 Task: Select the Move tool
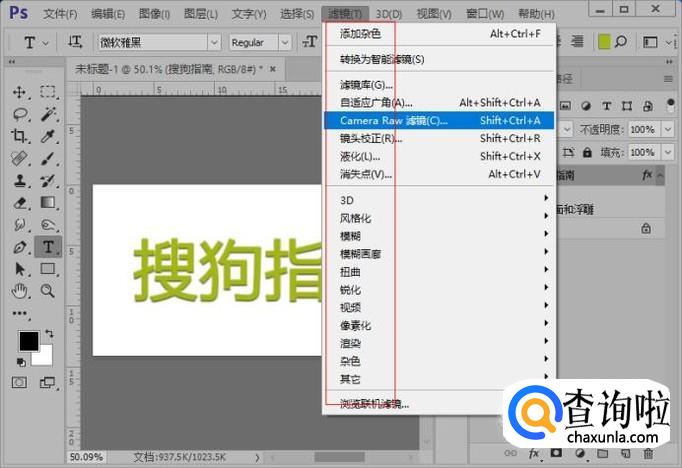coord(19,92)
